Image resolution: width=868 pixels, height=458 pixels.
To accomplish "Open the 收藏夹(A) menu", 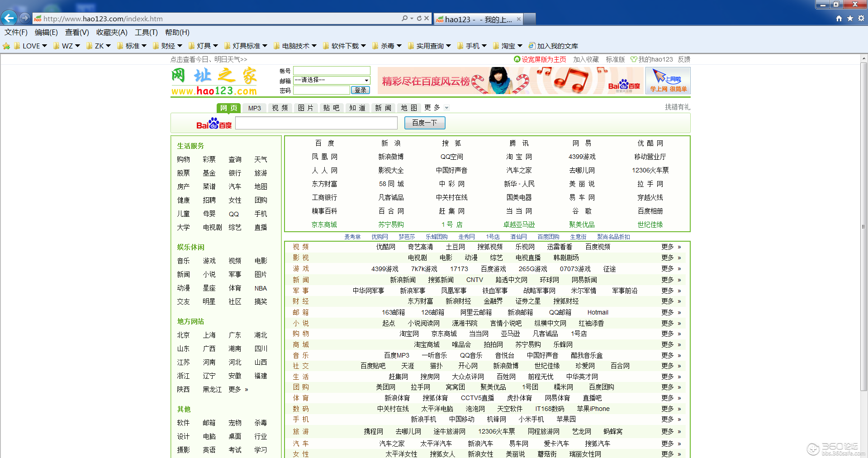I will click(x=112, y=32).
